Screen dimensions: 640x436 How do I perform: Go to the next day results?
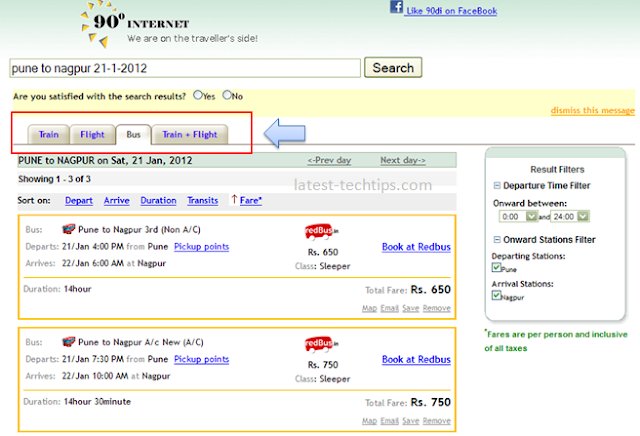pyautogui.click(x=403, y=160)
